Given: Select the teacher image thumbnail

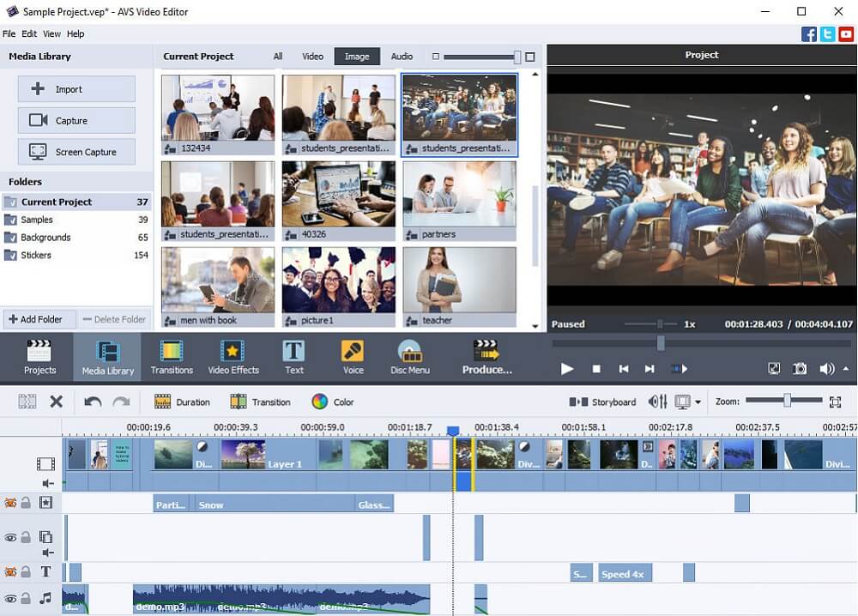Looking at the screenshot, I should [x=458, y=283].
